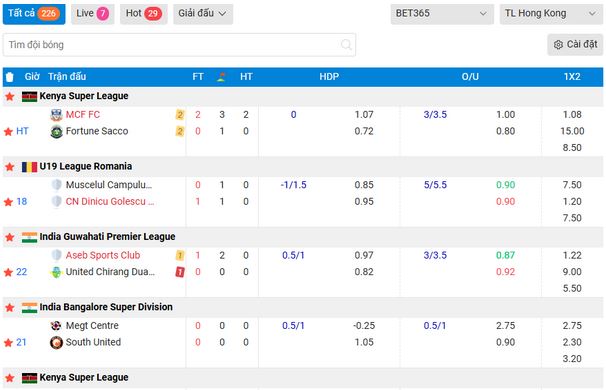Click South United team logo

click(56, 342)
